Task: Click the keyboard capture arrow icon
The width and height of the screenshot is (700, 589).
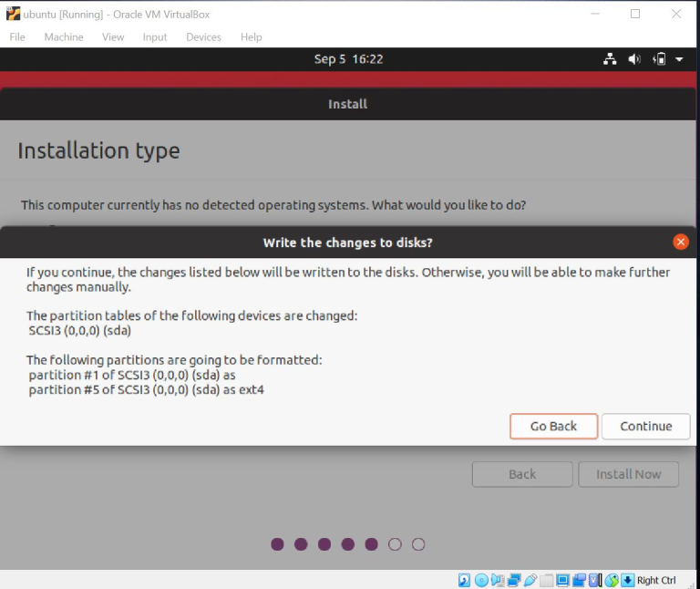Action: coord(627,580)
